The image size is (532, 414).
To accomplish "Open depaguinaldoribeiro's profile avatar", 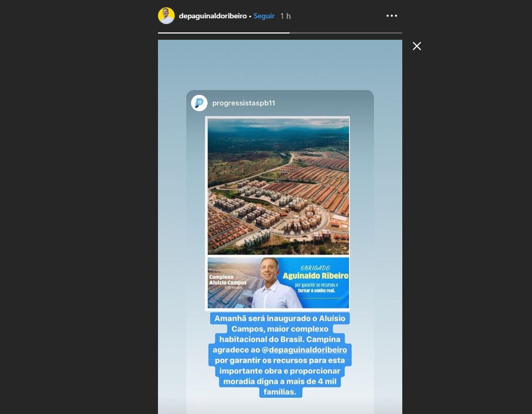I will tap(166, 16).
